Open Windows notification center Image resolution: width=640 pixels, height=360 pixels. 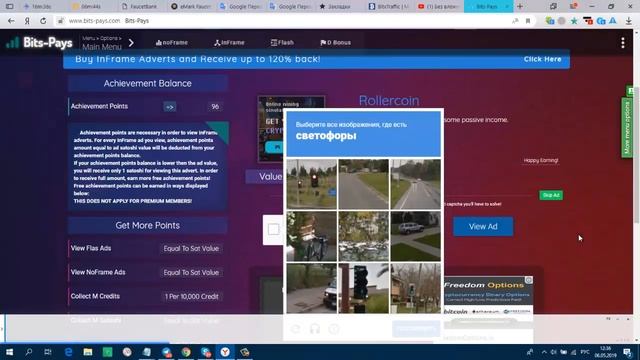point(627,352)
